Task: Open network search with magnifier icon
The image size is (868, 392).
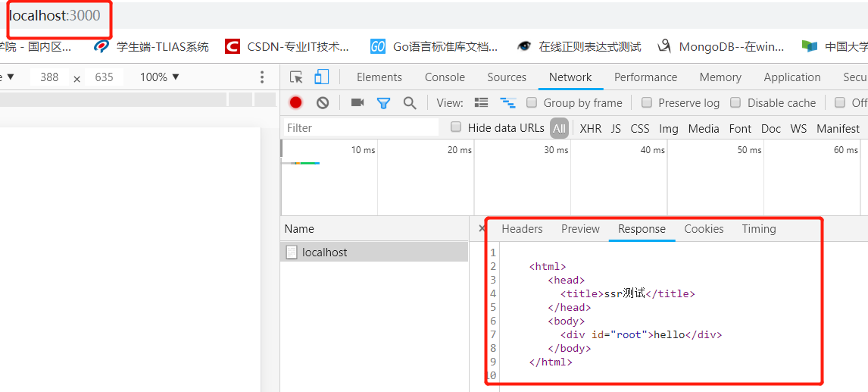Action: click(x=410, y=102)
